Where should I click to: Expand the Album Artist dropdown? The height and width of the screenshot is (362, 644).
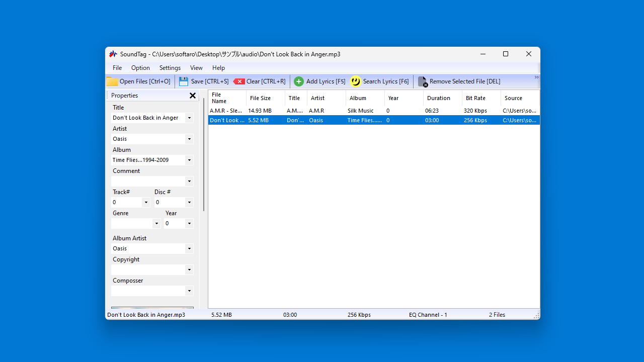click(x=189, y=248)
